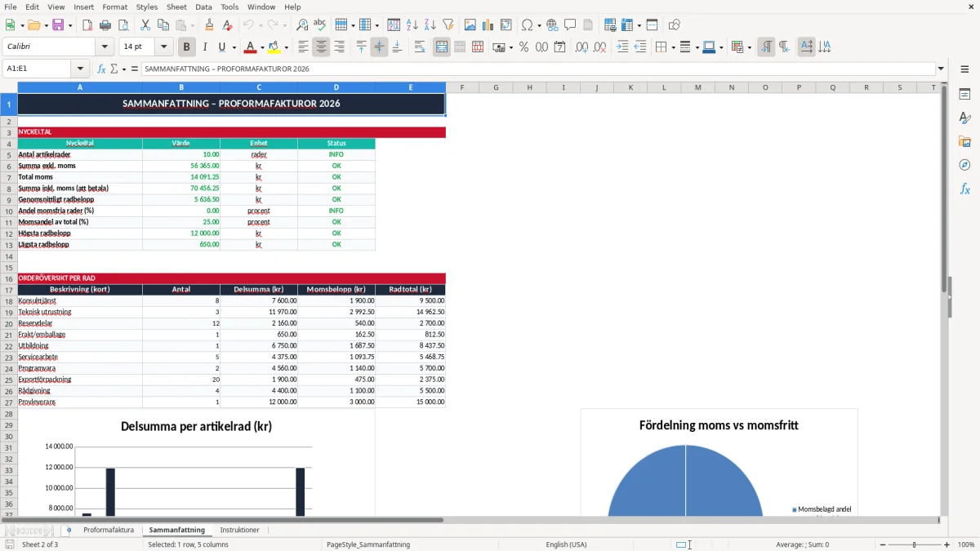Open the Styles menu
Screen dimensions: 980x551
point(147,7)
